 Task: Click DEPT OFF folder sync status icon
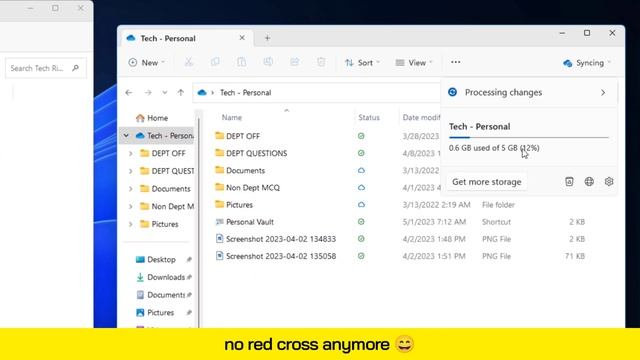coord(361,136)
